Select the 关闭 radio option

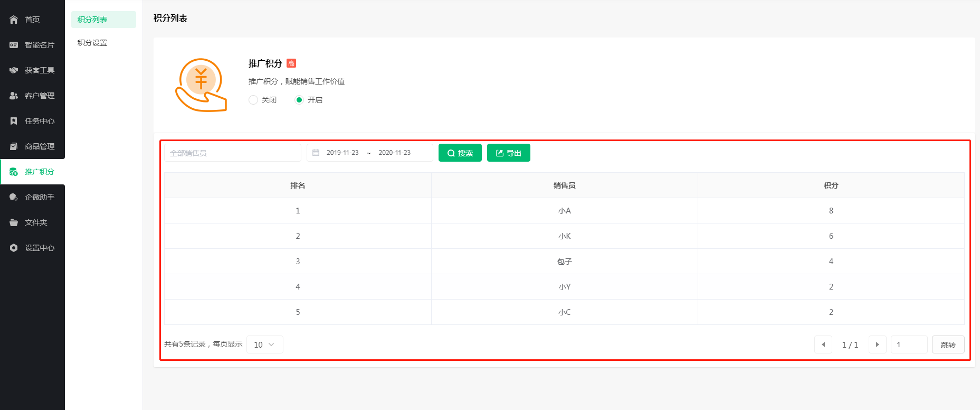(x=253, y=100)
